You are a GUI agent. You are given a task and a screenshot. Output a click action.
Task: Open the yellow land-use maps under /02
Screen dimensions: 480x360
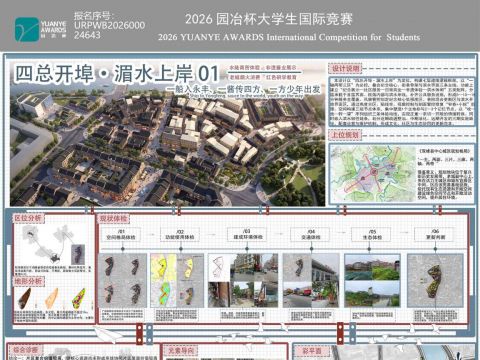tap(177, 280)
